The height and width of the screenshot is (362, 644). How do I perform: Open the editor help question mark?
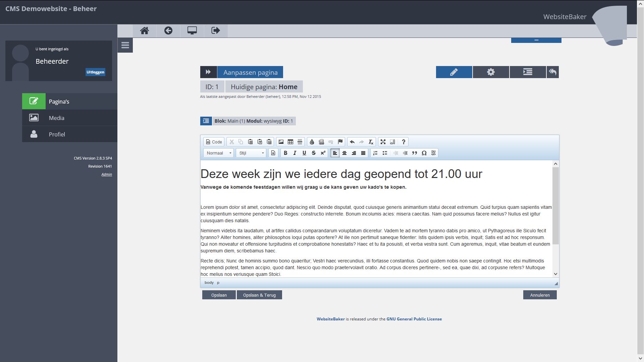tap(404, 142)
